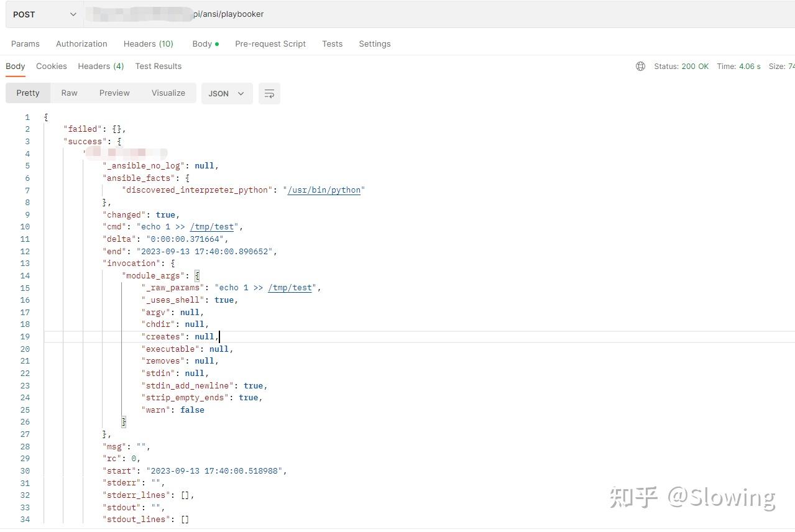Open the Visualize response view
795x532 pixels.
click(168, 93)
